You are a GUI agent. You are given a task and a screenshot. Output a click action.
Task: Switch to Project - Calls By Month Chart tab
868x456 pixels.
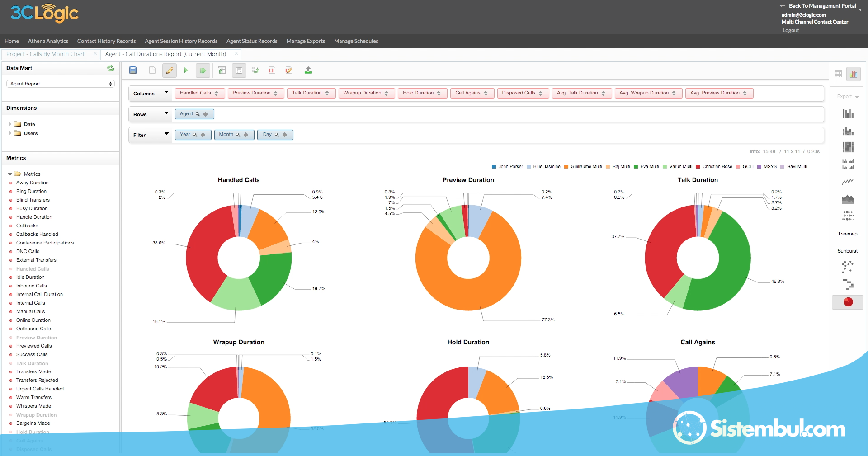[46, 54]
